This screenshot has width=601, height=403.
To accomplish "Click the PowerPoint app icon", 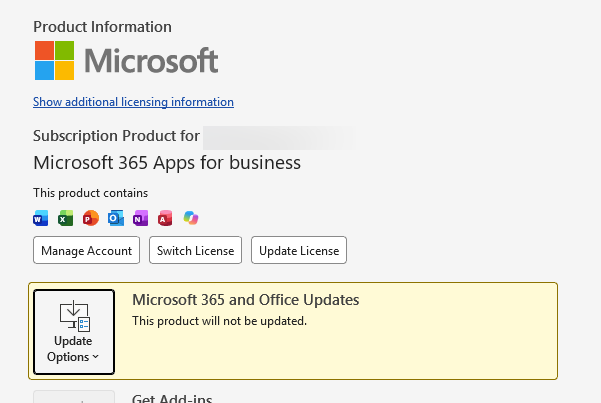I will click(x=91, y=219).
